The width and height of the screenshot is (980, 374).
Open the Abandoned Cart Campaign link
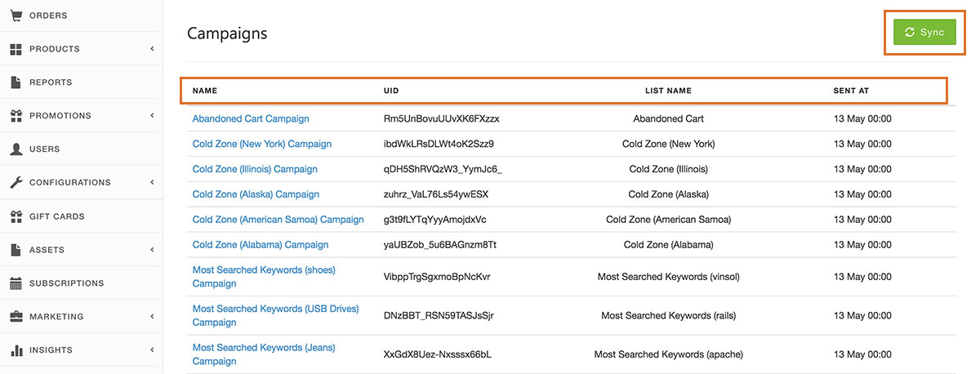pos(251,118)
